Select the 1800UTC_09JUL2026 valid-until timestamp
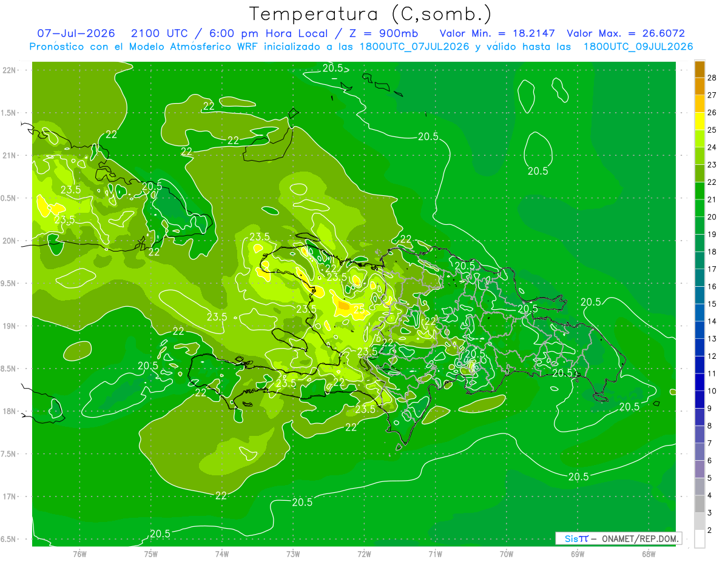 pos(638,47)
